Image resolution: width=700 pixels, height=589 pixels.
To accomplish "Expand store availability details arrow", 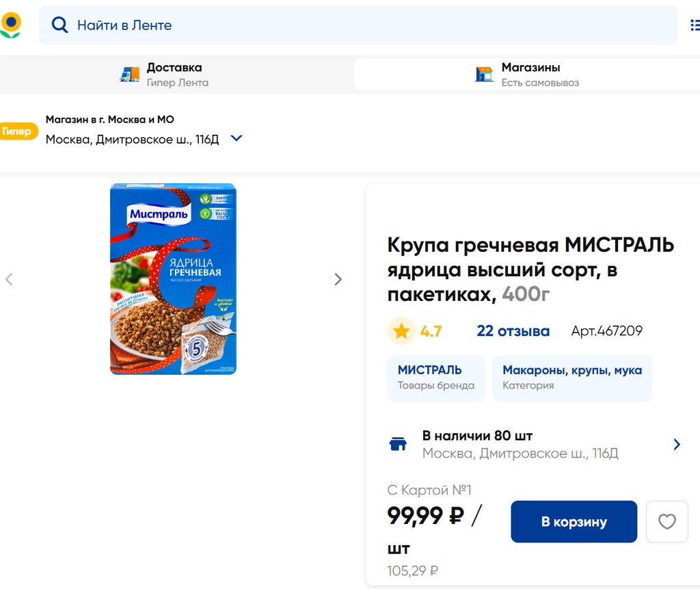I will [x=677, y=445].
